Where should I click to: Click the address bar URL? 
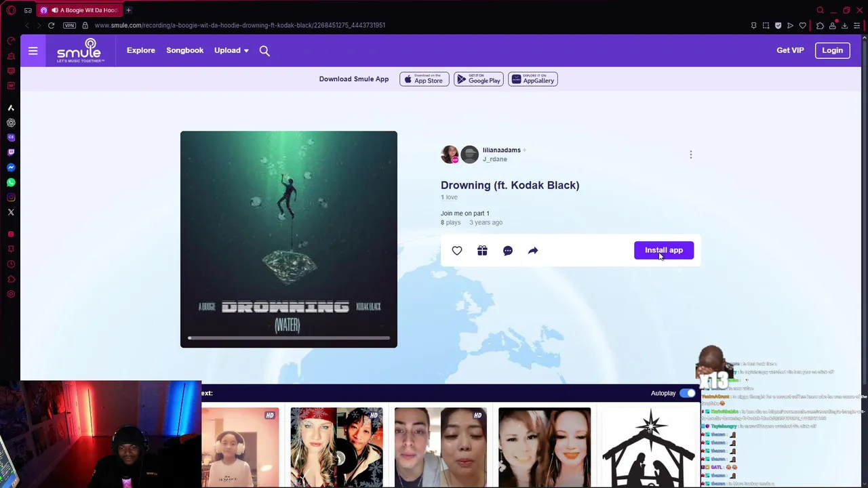point(240,25)
